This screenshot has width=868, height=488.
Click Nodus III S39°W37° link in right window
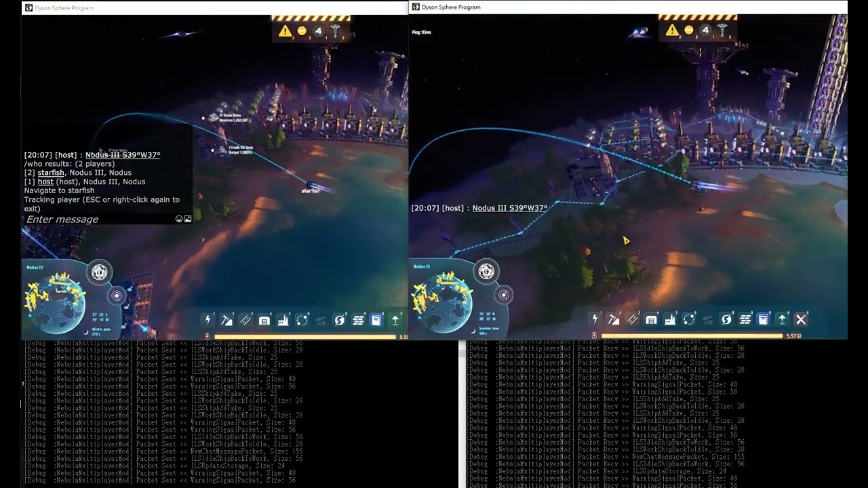pos(510,208)
